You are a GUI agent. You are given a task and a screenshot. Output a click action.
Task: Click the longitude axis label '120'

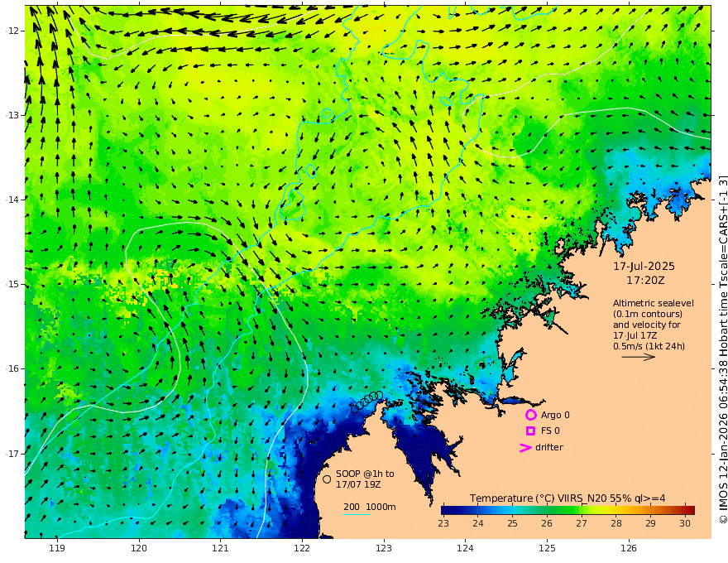coord(139,549)
